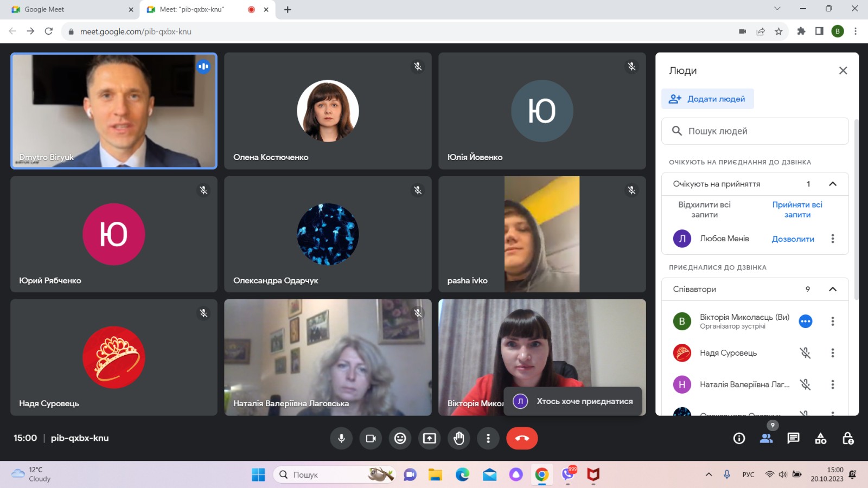End the call with the red button

pyautogui.click(x=522, y=438)
